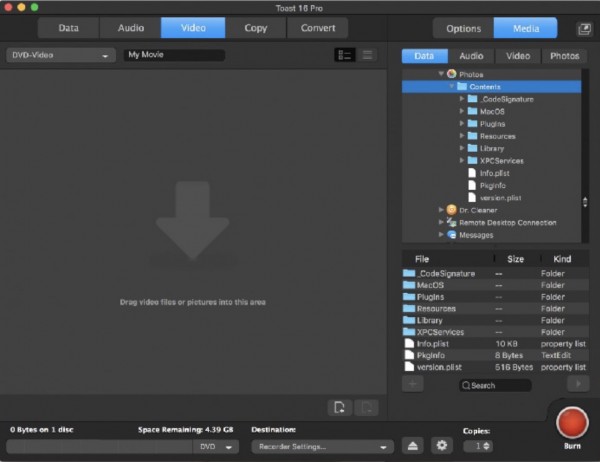Screen dimensions: 600x462
Task: Expand the Remote Desktop Connection node
Action: (441, 222)
